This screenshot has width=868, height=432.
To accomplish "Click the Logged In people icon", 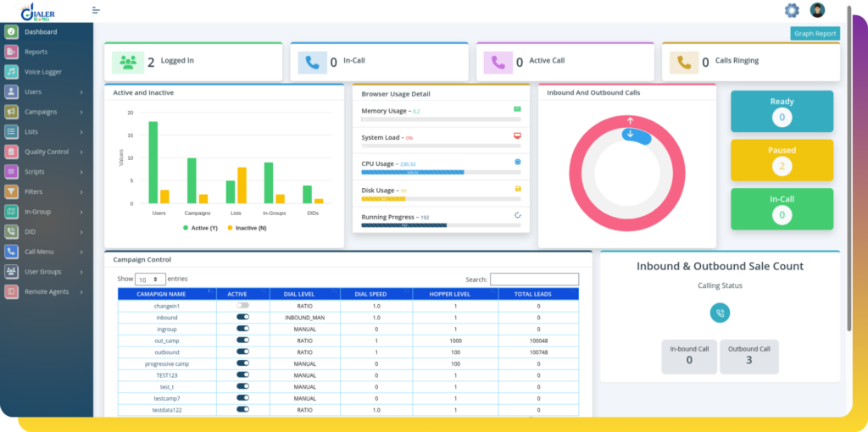I will (128, 63).
